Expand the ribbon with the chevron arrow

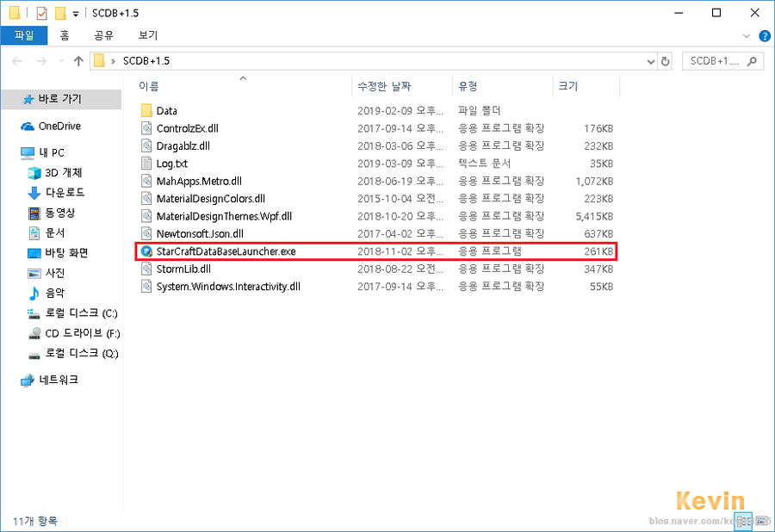tap(747, 35)
